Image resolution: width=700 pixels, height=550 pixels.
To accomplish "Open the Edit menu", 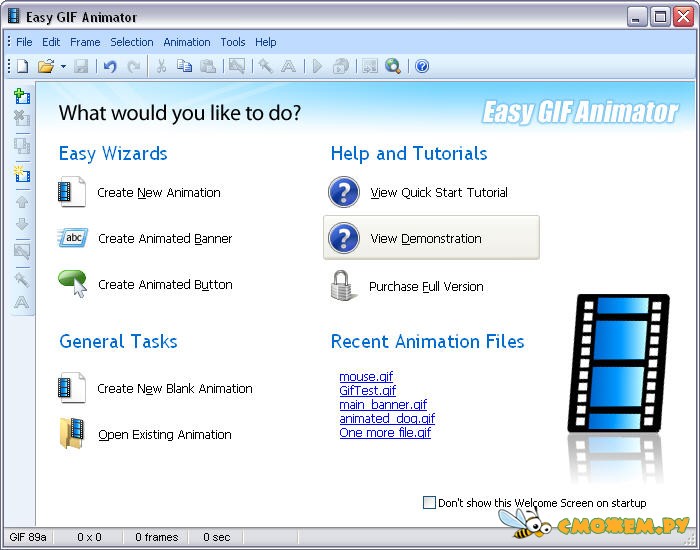I will coord(51,42).
